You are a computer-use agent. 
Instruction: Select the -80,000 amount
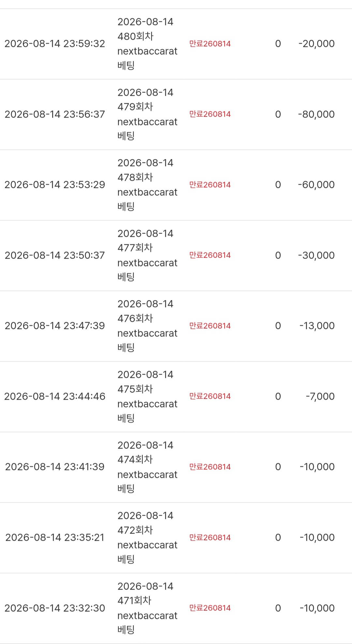click(316, 114)
